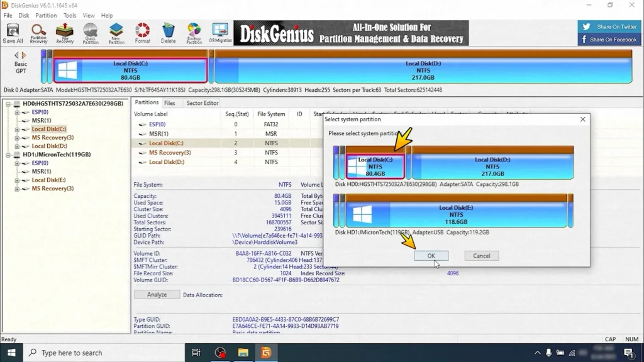Open File Explorer from the taskbar
644x362 pixels.
[x=243, y=353]
